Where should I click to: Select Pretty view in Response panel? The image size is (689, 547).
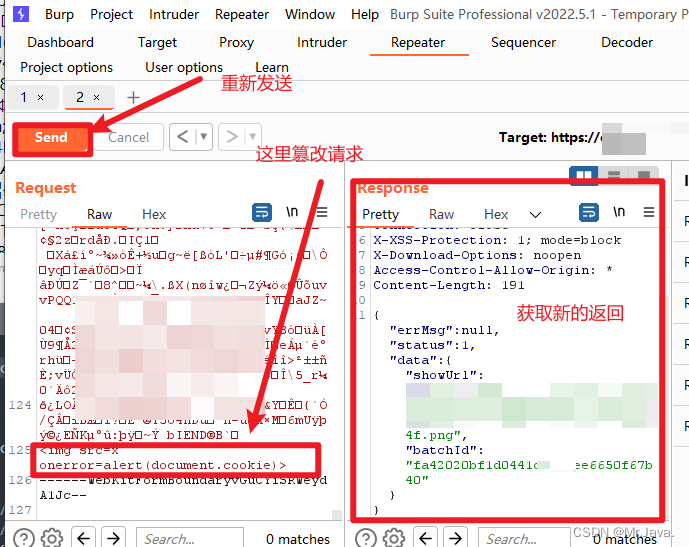coord(381,214)
